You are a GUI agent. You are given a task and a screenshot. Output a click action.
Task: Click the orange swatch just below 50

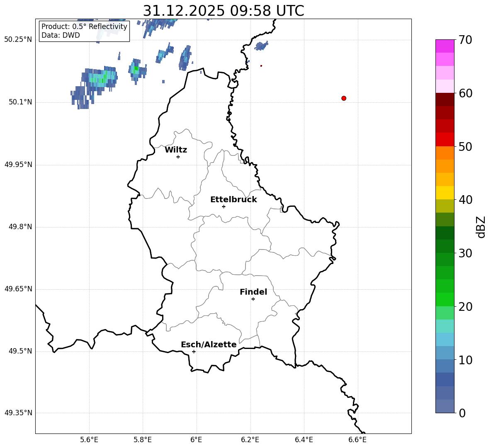(445, 153)
